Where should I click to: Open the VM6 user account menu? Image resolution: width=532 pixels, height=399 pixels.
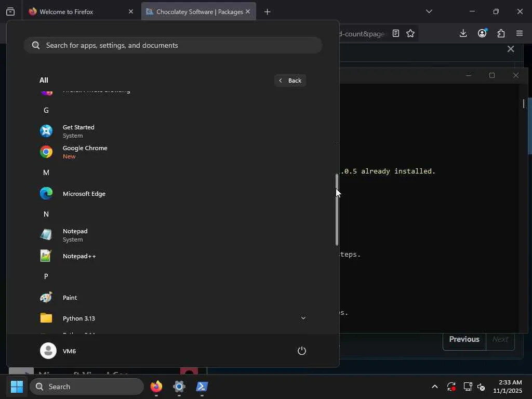(x=58, y=351)
